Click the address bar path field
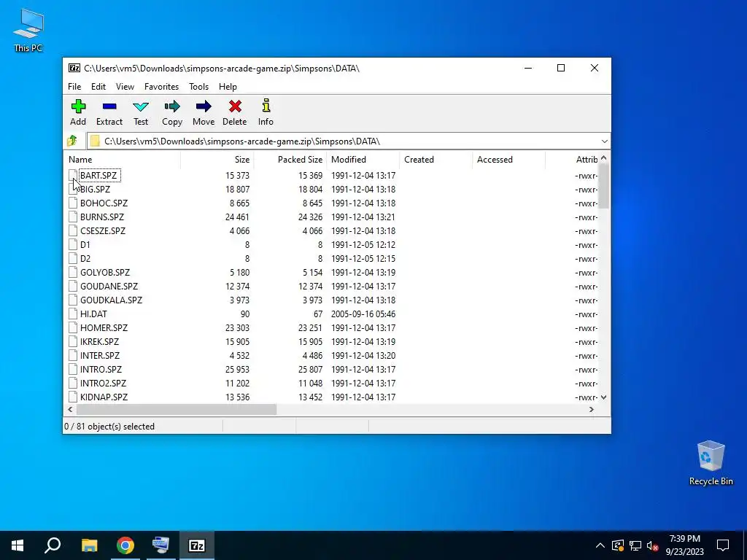 (342, 141)
